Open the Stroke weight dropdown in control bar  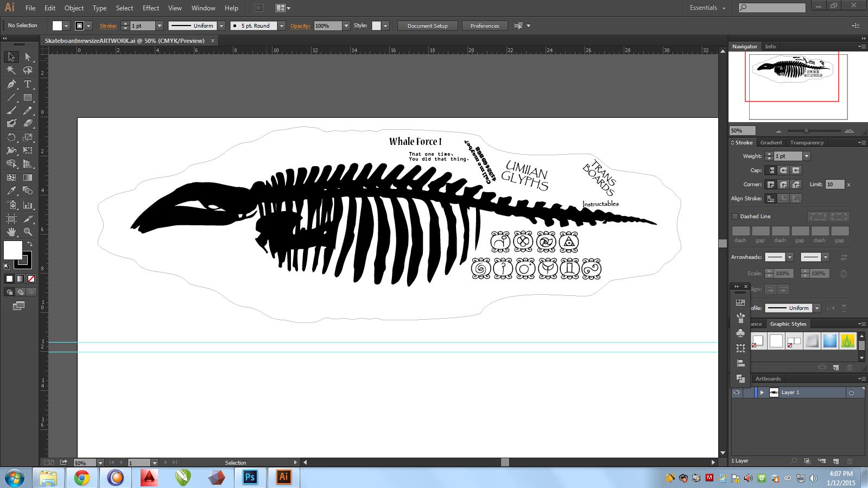160,26
